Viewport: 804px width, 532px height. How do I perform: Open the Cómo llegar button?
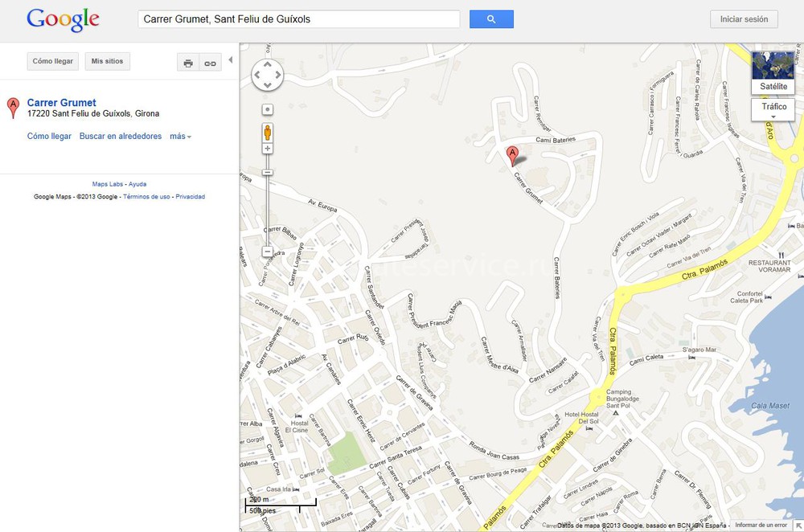(53, 61)
